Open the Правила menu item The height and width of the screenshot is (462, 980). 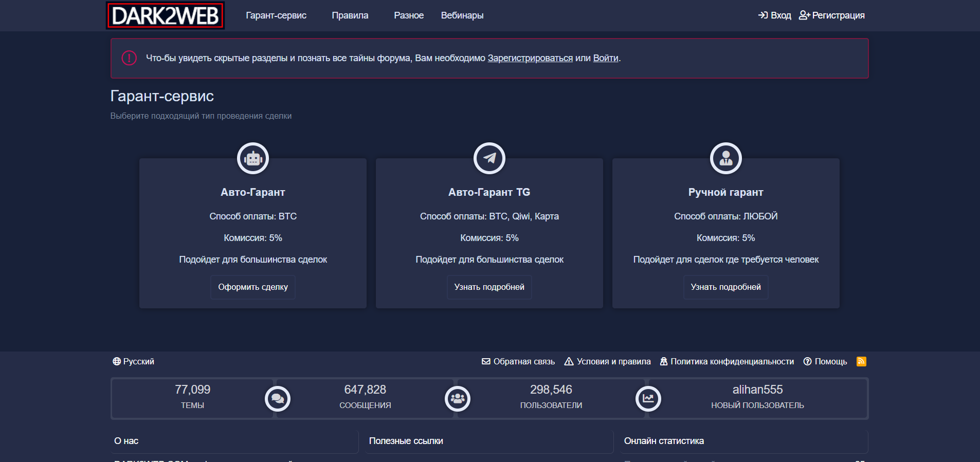pyautogui.click(x=350, y=15)
